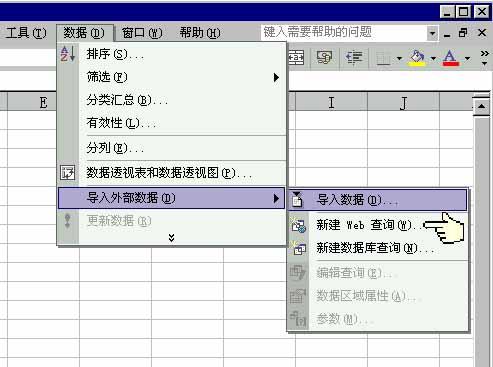The height and width of the screenshot is (367, 493).
Task: Open the 帮助(H) menu
Action: click(200, 33)
